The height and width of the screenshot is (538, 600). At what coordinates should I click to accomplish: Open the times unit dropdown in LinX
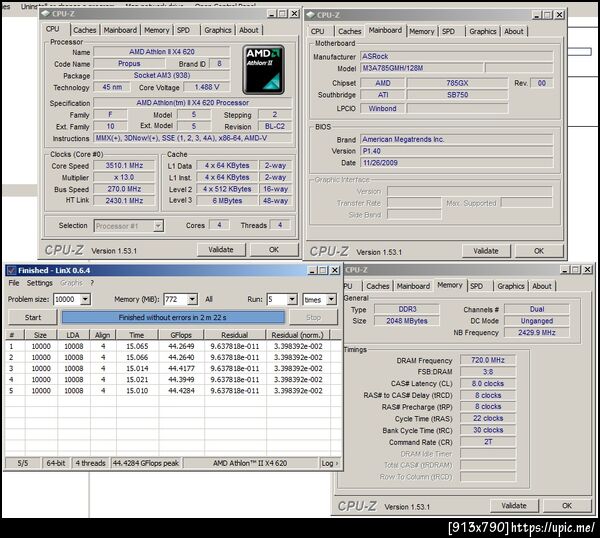(x=331, y=299)
